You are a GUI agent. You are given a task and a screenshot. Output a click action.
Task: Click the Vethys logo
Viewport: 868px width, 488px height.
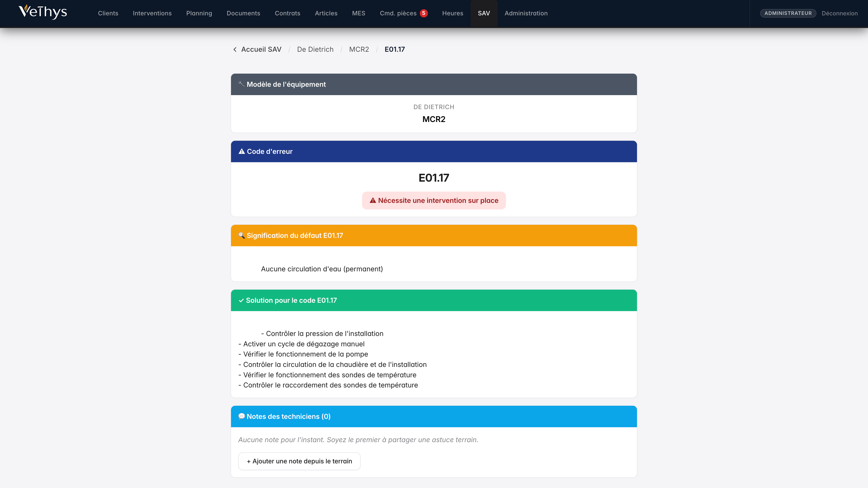[x=43, y=12]
